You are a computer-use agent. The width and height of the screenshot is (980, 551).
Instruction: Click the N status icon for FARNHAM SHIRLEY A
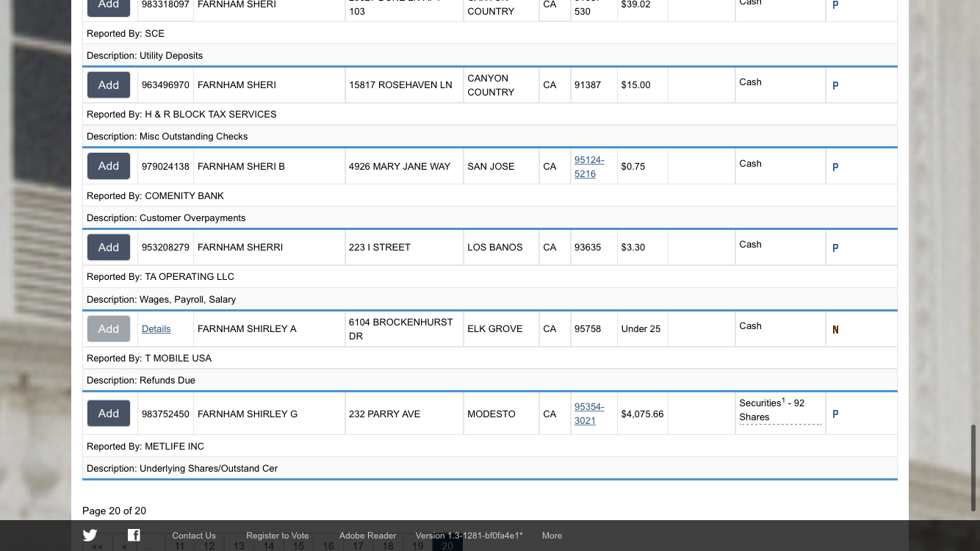[x=835, y=330]
